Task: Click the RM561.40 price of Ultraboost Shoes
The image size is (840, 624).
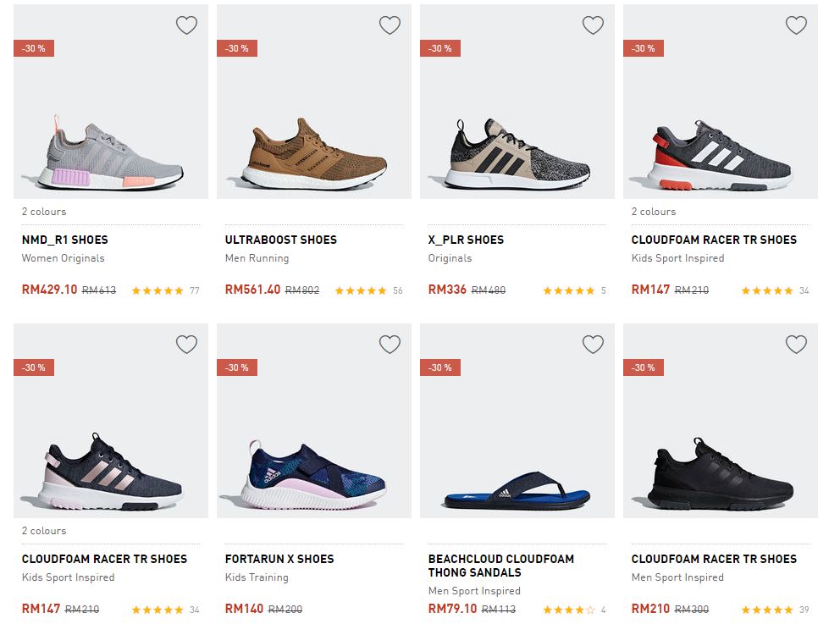Action: coord(252,290)
